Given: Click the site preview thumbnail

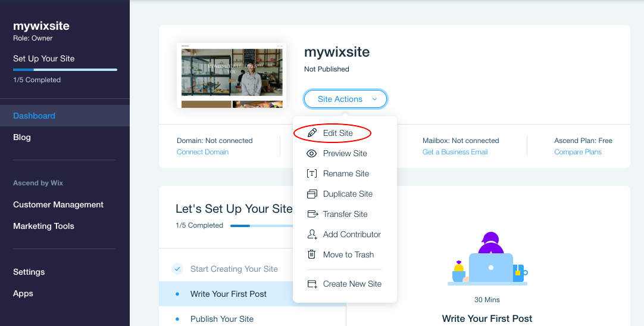Looking at the screenshot, I should pyautogui.click(x=232, y=75).
